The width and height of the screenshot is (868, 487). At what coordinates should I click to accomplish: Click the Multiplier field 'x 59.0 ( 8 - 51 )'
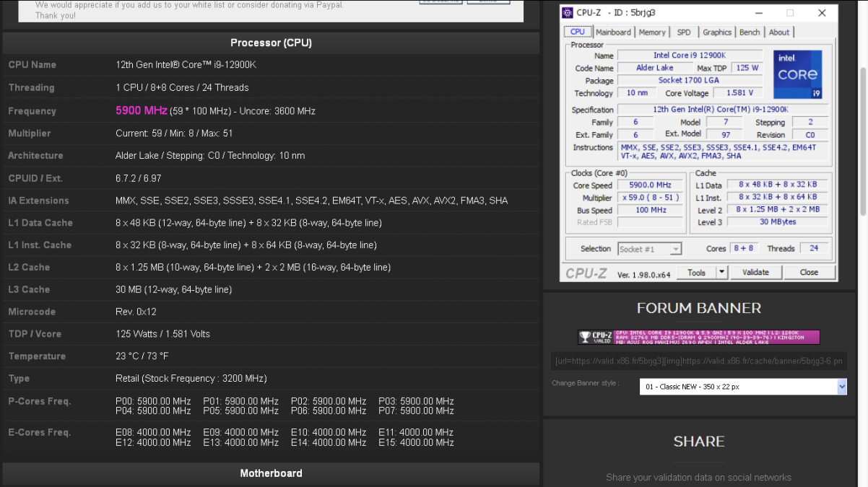(651, 198)
